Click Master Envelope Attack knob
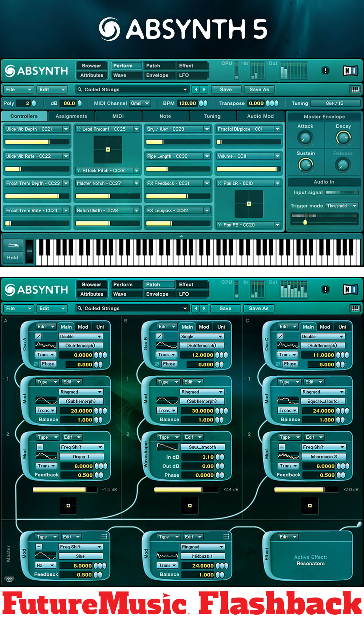The width and height of the screenshot is (364, 619). (305, 138)
